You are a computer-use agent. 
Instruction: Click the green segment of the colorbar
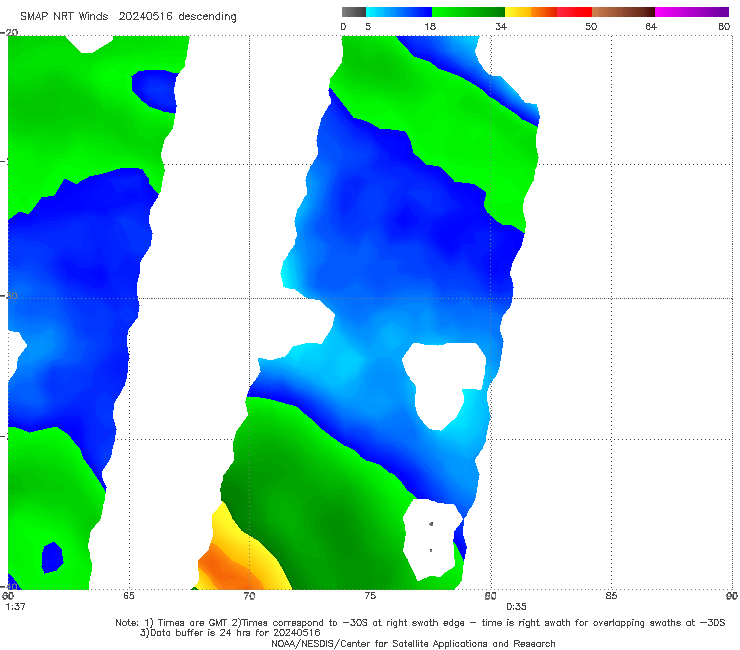click(468, 12)
